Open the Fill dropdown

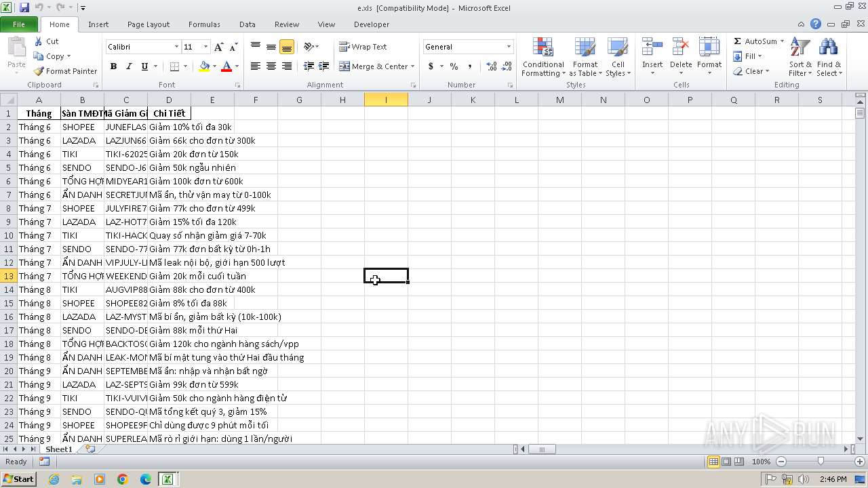(749, 56)
